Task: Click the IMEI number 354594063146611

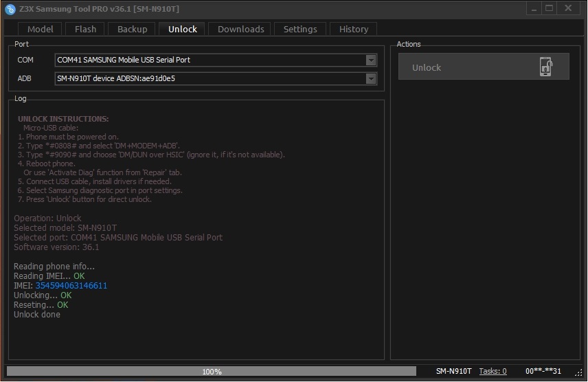Action: point(71,286)
